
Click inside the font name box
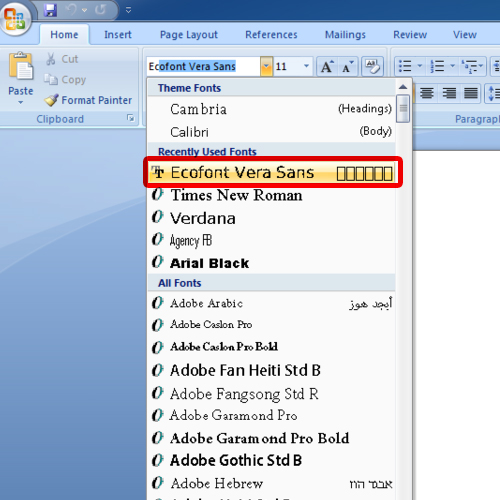(x=203, y=66)
